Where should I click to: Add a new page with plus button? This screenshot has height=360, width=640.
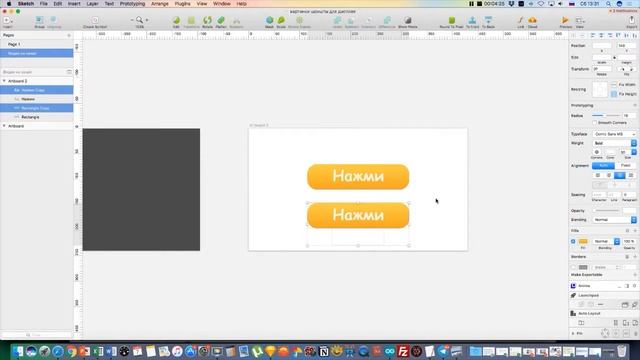pyautogui.click(x=69, y=36)
